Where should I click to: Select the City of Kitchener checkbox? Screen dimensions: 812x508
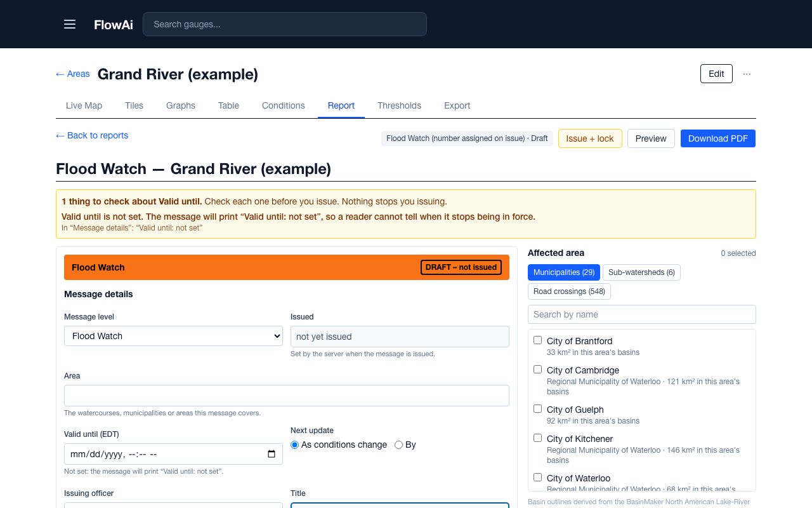[538, 438]
